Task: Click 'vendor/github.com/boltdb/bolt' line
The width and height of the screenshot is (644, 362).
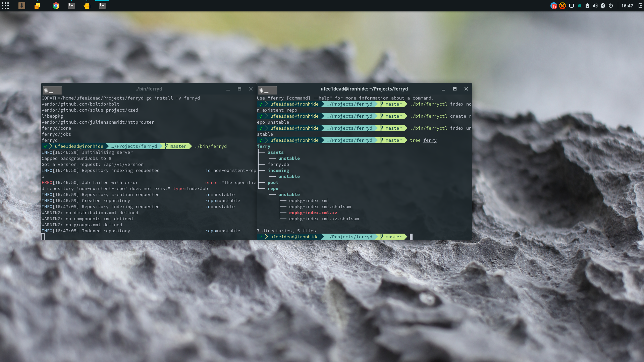Action: [80, 104]
